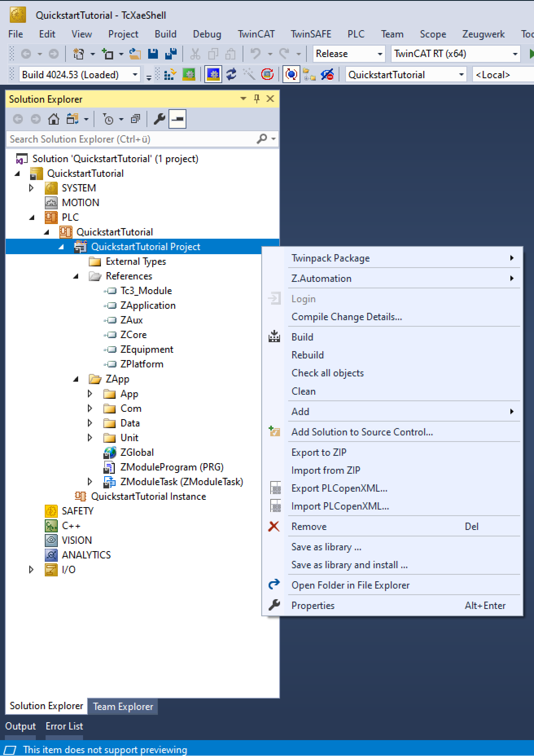The height and width of the screenshot is (756, 534).
Task: Click the Reload Devices icon
Action: point(232,75)
